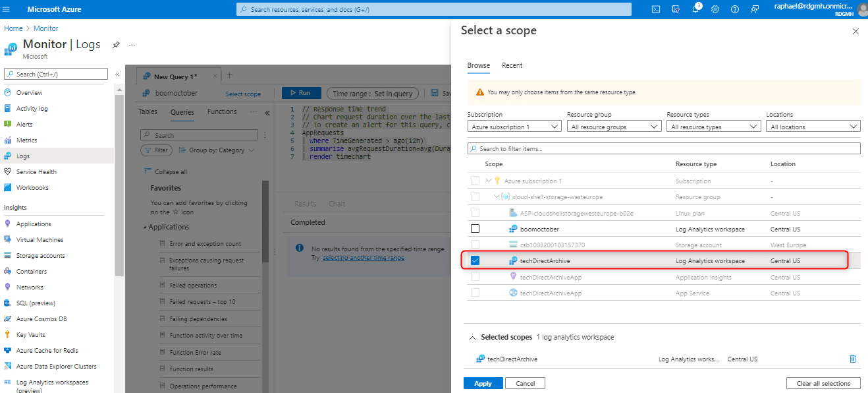Open Directories and subscriptions filter icon

[x=675, y=9]
